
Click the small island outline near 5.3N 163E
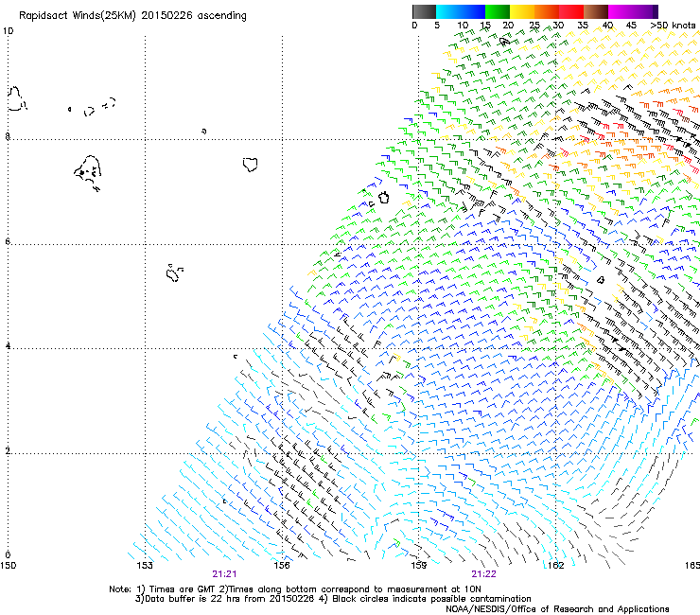coord(601,280)
